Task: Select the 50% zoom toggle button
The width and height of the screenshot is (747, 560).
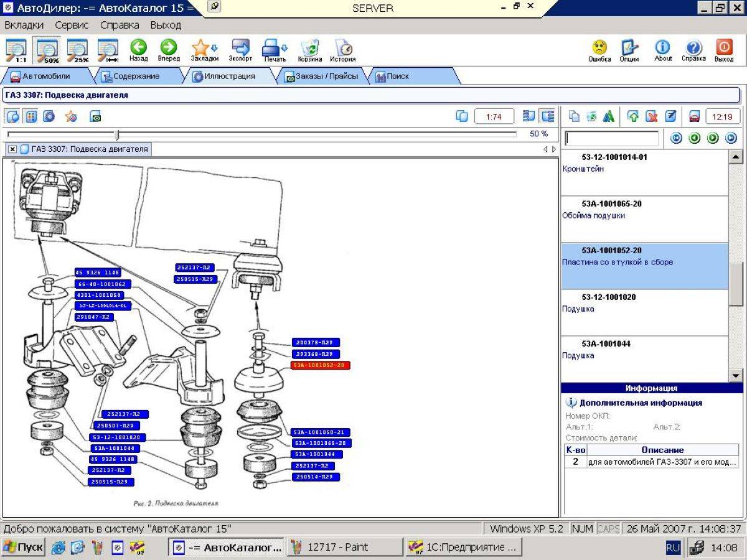Action: tap(47, 50)
